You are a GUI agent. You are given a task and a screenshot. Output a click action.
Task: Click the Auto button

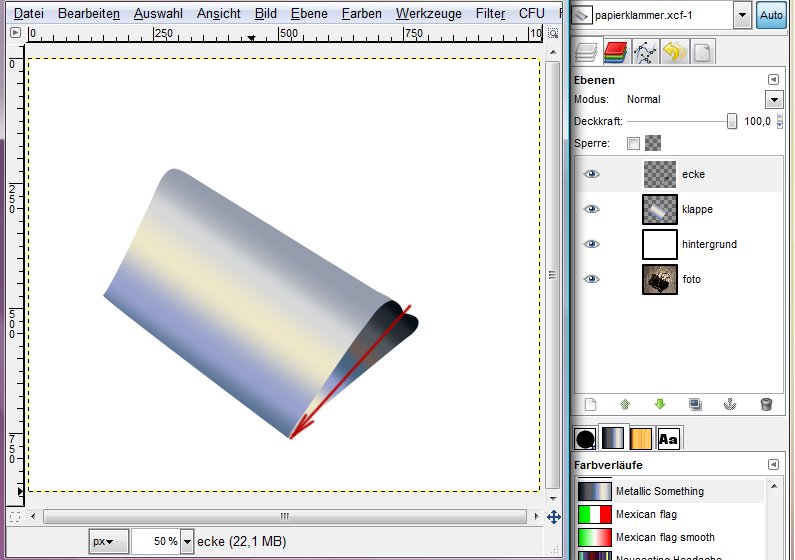(x=771, y=16)
